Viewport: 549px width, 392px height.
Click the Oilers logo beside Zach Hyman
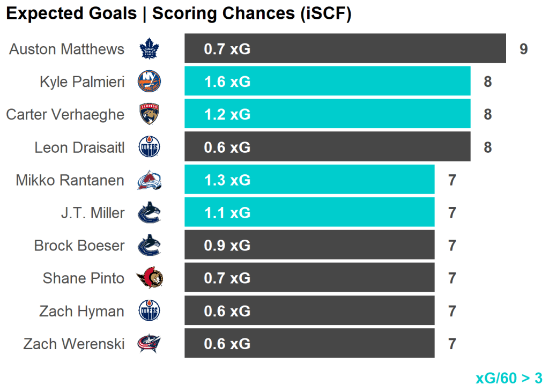150,311
